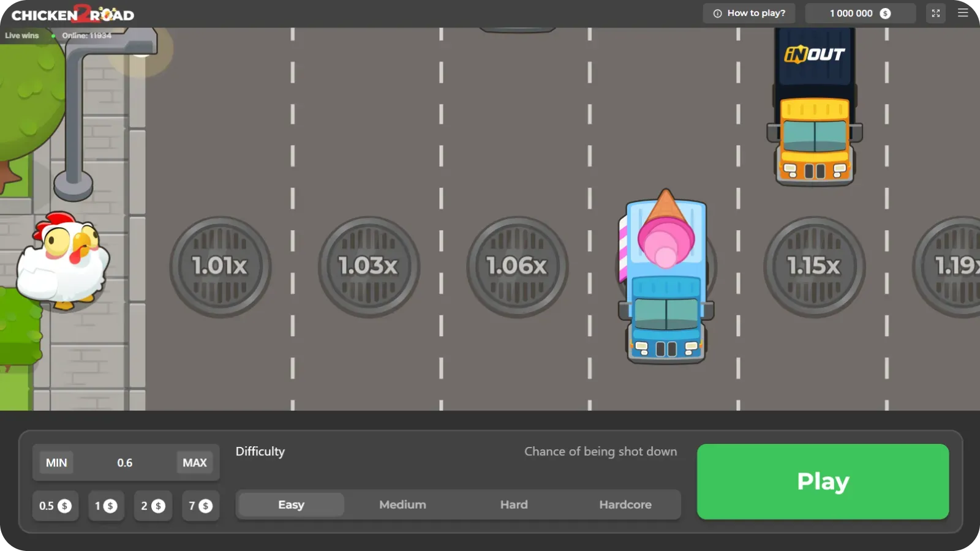This screenshot has width=980, height=551.
Task: Choose the 2 $ quick bet
Action: [x=153, y=506]
